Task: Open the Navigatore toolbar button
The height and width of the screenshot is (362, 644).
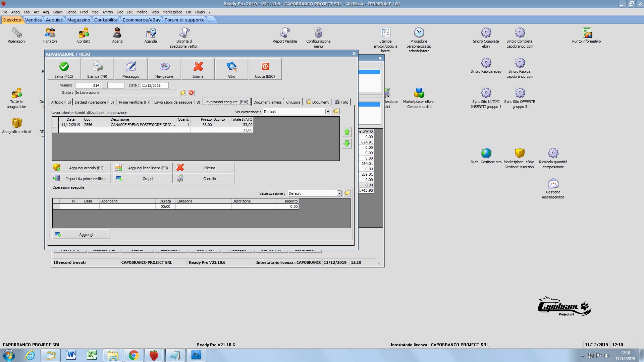Action: pyautogui.click(x=164, y=69)
